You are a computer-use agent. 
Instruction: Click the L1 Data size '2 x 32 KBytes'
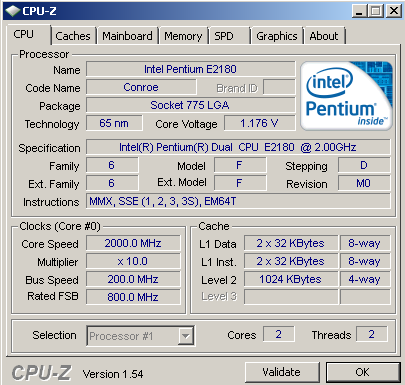click(291, 243)
